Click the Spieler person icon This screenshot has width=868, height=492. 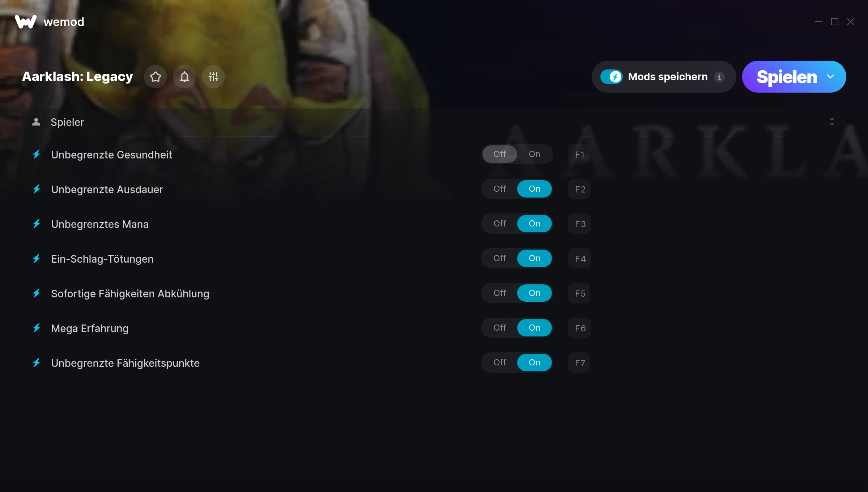[36, 122]
